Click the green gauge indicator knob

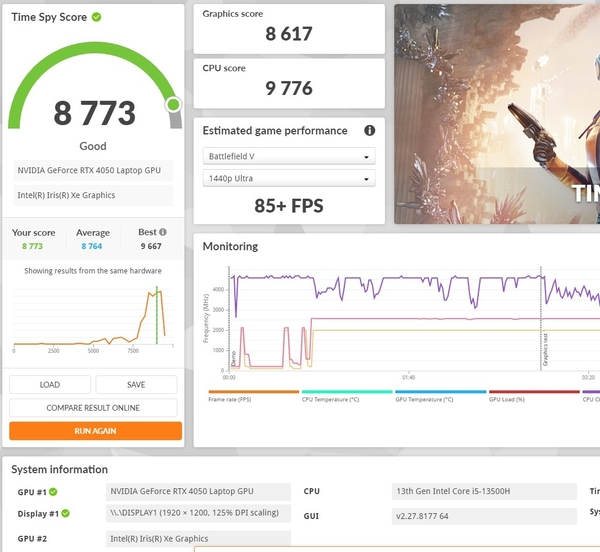(173, 104)
